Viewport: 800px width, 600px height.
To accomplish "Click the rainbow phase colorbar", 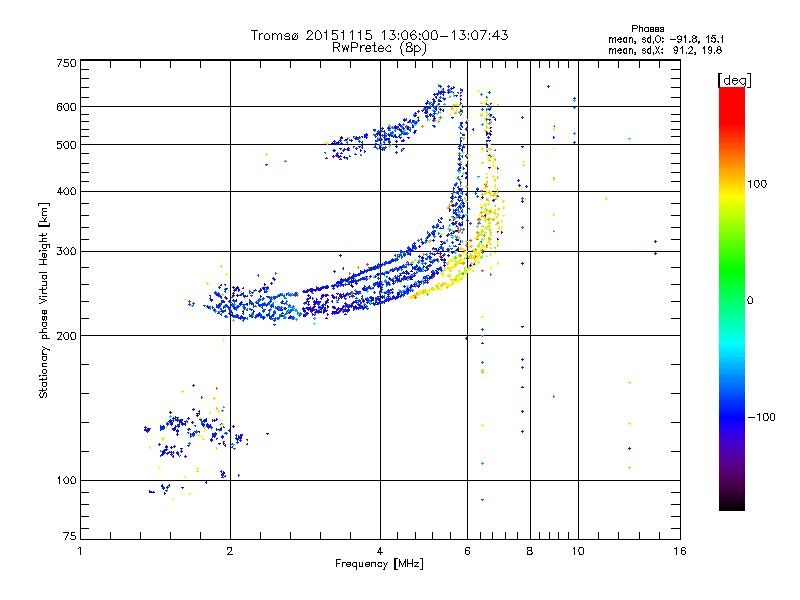I will click(732, 298).
